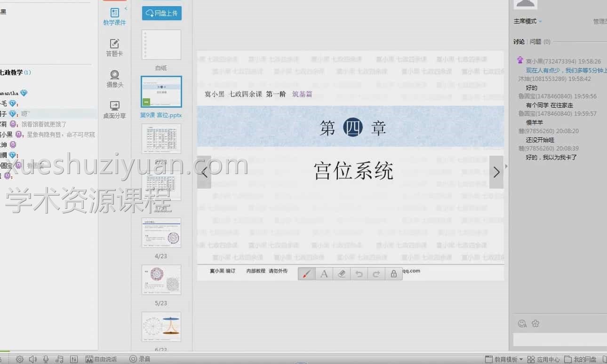The image size is (607, 364).
Task: Toggle the speaker volume icon
Action: [32, 358]
